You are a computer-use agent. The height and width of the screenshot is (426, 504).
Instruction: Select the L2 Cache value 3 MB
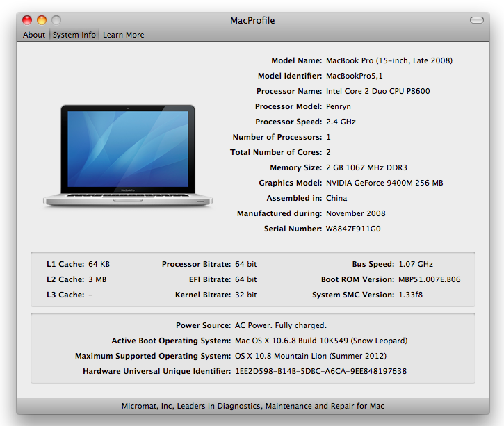pos(97,279)
